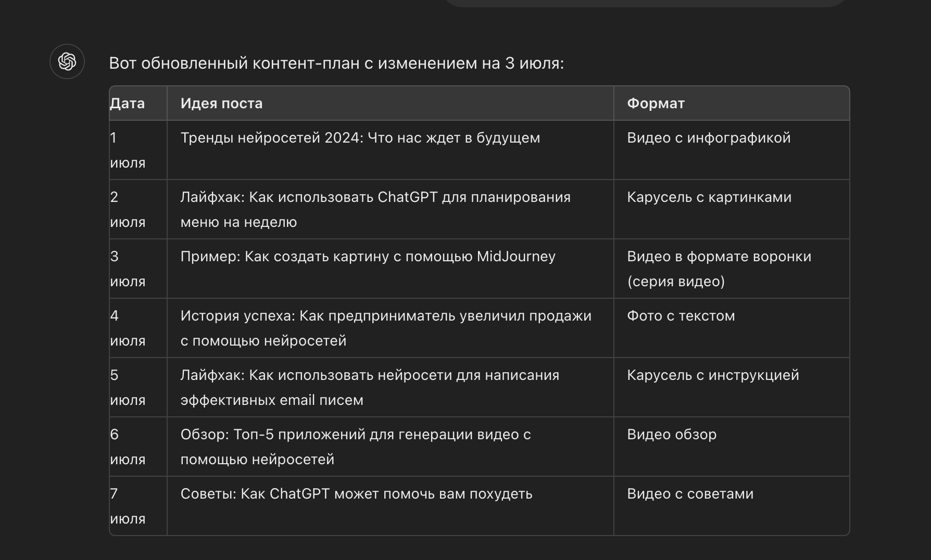Select the "Идея поста" column header
The image size is (931, 560).
click(391, 104)
